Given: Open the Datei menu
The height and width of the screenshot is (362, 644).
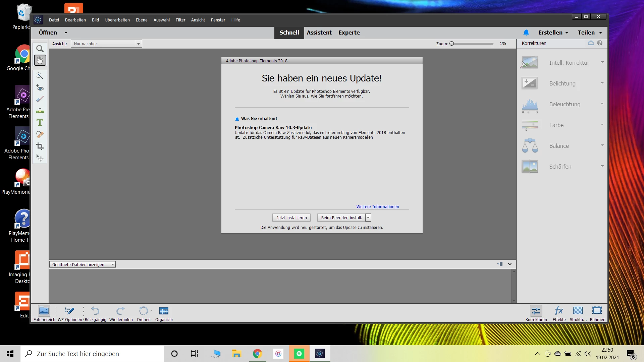Looking at the screenshot, I should click(54, 20).
